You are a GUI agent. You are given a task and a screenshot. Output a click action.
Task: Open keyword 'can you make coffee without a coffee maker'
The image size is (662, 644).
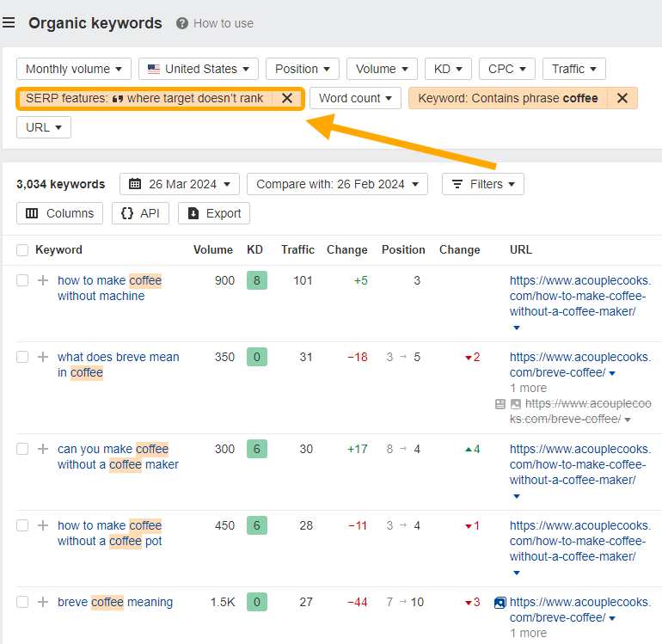tap(119, 457)
